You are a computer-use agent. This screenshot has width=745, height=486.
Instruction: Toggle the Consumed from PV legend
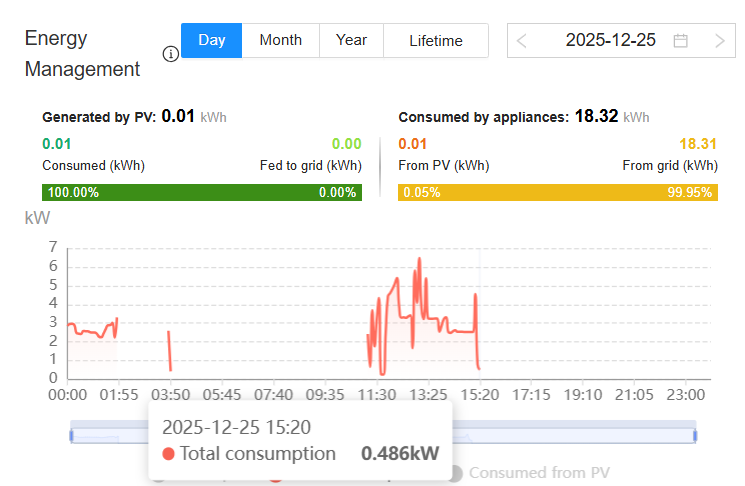coord(531,473)
